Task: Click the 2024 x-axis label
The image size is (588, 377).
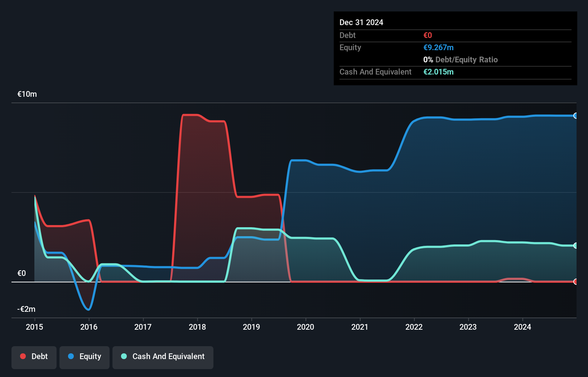Action: pyautogui.click(x=522, y=327)
